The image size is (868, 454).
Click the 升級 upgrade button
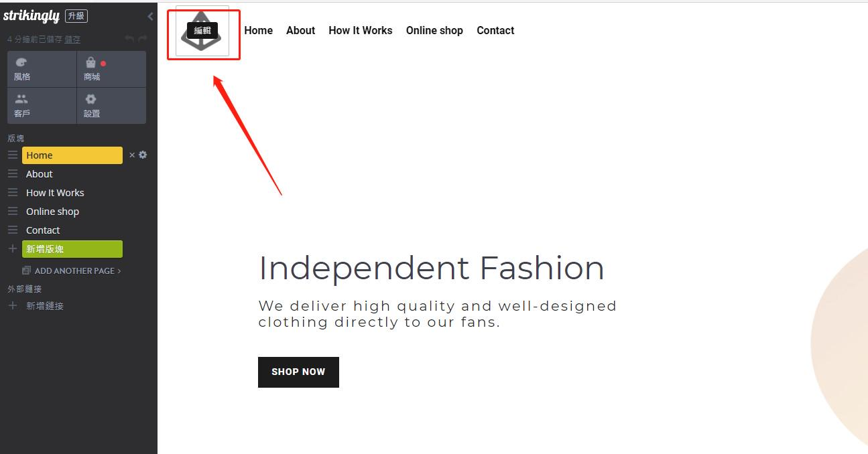76,16
